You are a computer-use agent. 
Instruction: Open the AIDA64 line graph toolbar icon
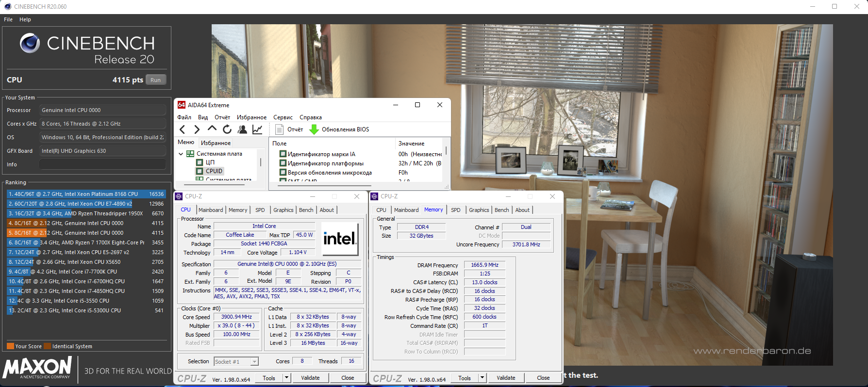coord(257,129)
